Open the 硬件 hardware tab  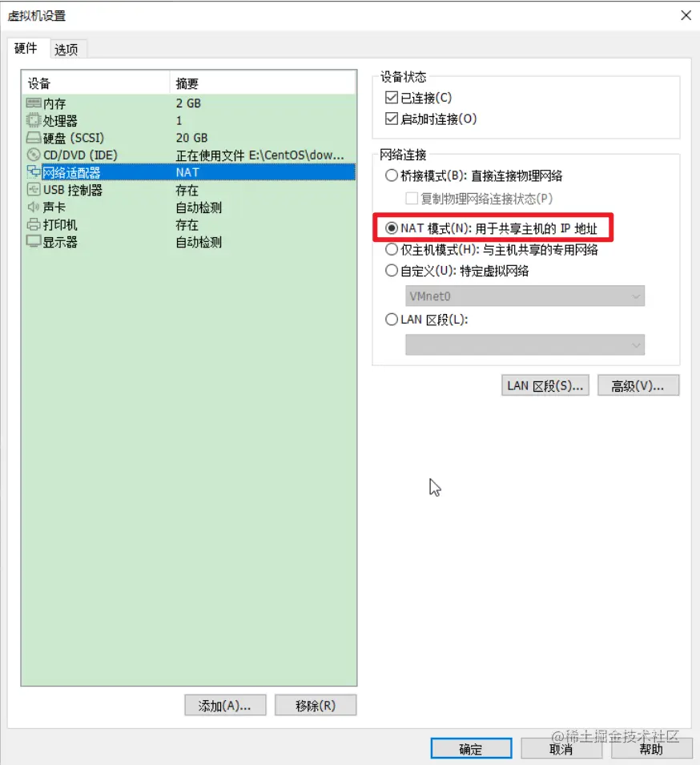(x=26, y=48)
